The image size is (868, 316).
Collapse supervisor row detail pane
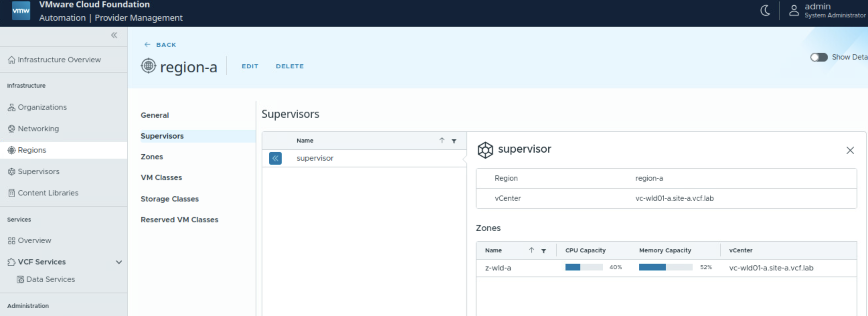pos(275,158)
